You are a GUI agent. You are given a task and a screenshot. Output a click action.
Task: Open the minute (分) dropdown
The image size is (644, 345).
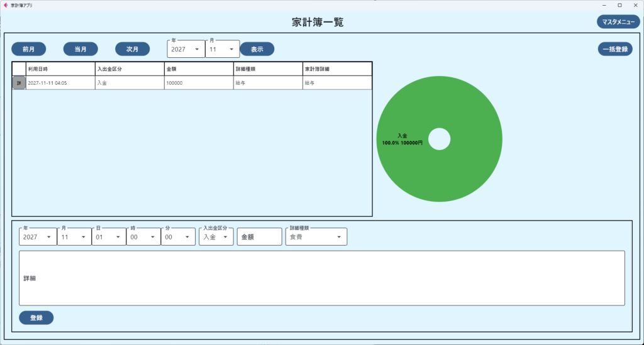tap(178, 237)
